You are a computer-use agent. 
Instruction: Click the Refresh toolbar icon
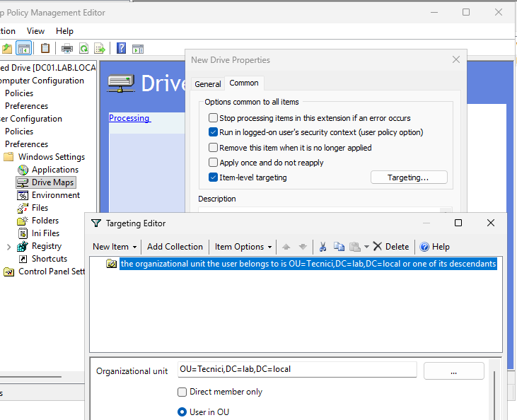click(x=83, y=49)
